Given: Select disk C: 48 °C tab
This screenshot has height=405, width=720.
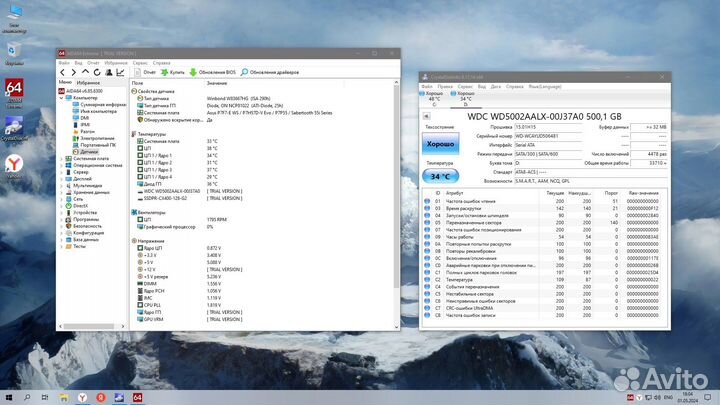Looking at the screenshot, I should coord(431,99).
